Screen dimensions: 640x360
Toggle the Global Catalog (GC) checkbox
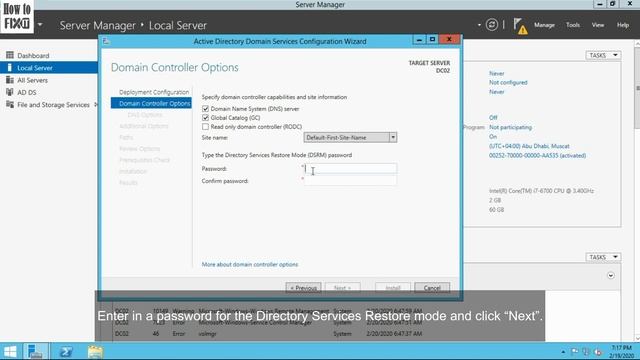pos(205,118)
